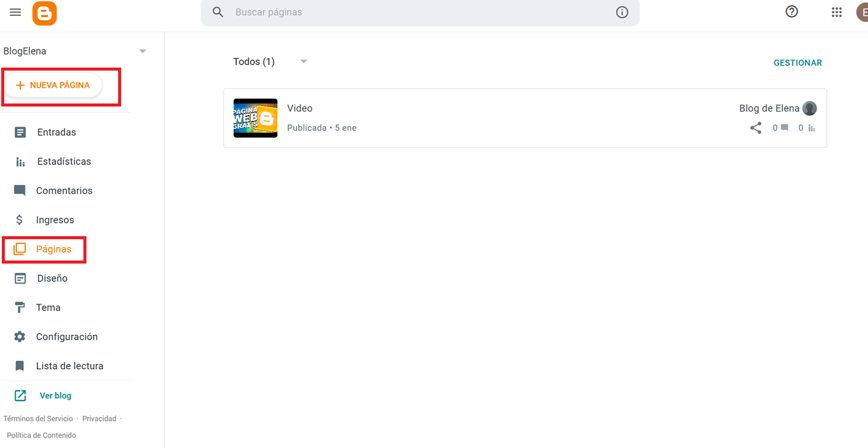
Task: Open the search info icon
Action: (x=621, y=12)
